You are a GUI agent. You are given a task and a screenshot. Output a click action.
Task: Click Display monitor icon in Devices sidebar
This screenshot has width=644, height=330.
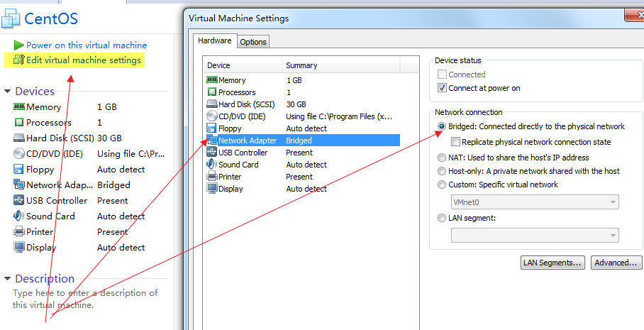pyautogui.click(x=19, y=248)
